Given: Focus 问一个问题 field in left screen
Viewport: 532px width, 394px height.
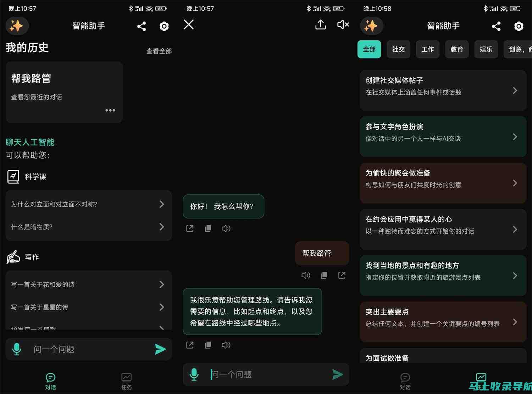Looking at the screenshot, I should pyautogui.click(x=89, y=349).
